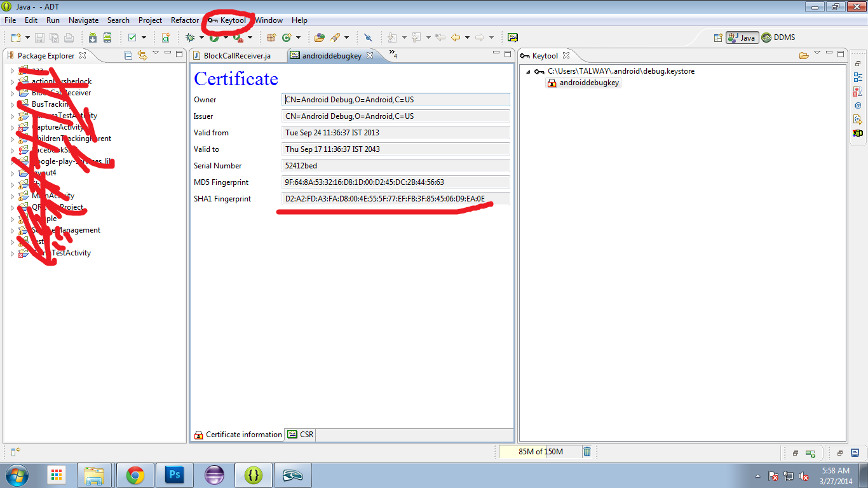Open the Refactor menu
The image size is (868, 488).
[x=185, y=20]
